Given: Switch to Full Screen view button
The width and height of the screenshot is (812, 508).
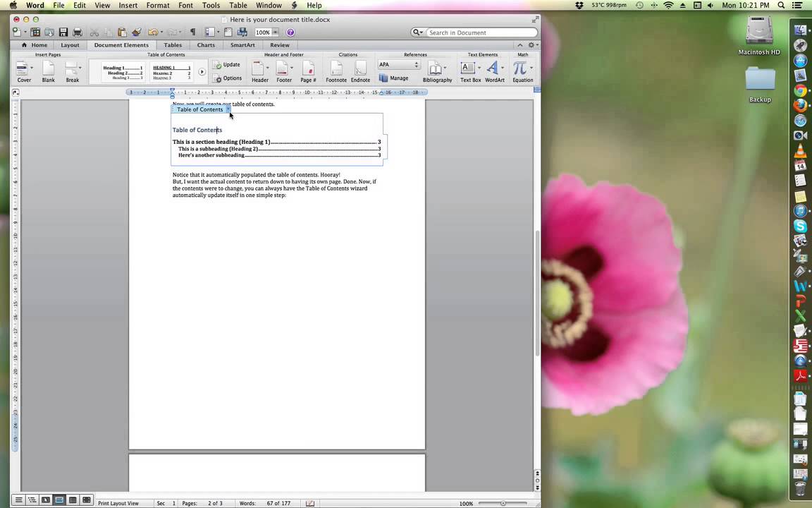Looking at the screenshot, I should point(87,500).
